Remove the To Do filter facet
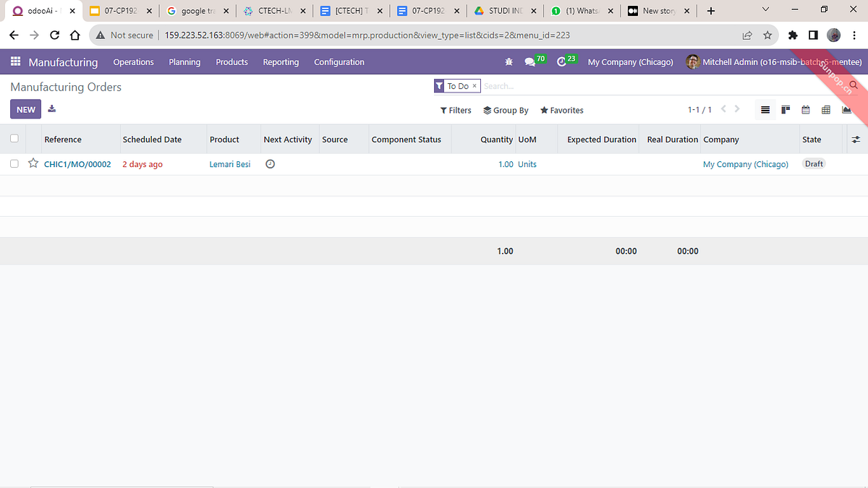Image resolution: width=868 pixels, height=488 pixels. pos(475,86)
